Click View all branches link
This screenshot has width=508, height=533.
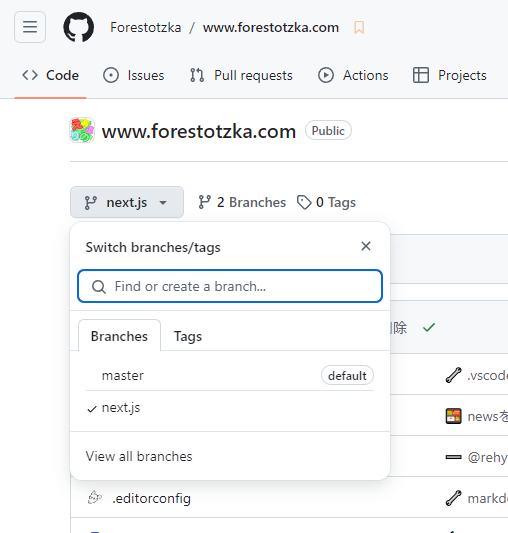click(x=139, y=456)
